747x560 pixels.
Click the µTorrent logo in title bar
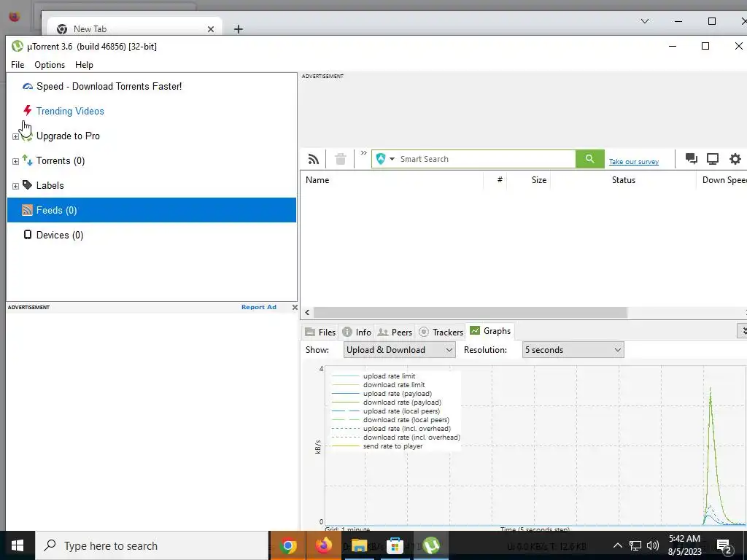18,46
